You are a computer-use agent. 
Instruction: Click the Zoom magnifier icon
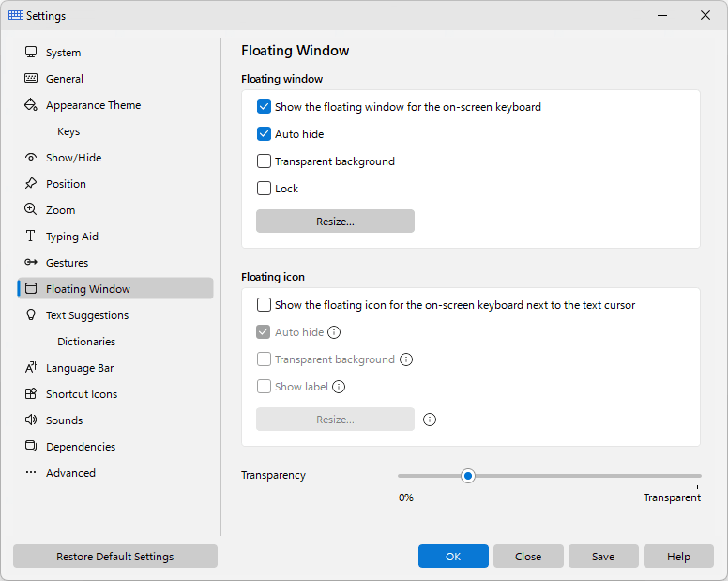(31, 209)
